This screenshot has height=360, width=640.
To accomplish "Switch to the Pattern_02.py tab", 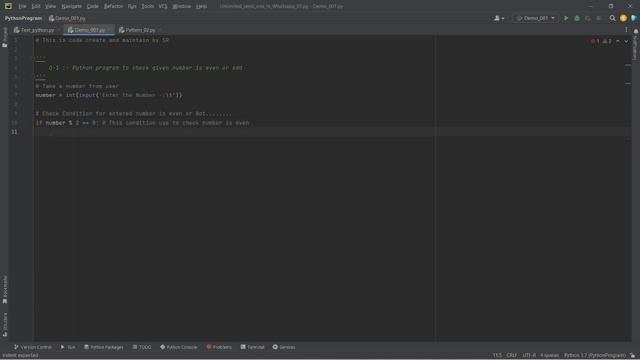I will click(x=137, y=30).
